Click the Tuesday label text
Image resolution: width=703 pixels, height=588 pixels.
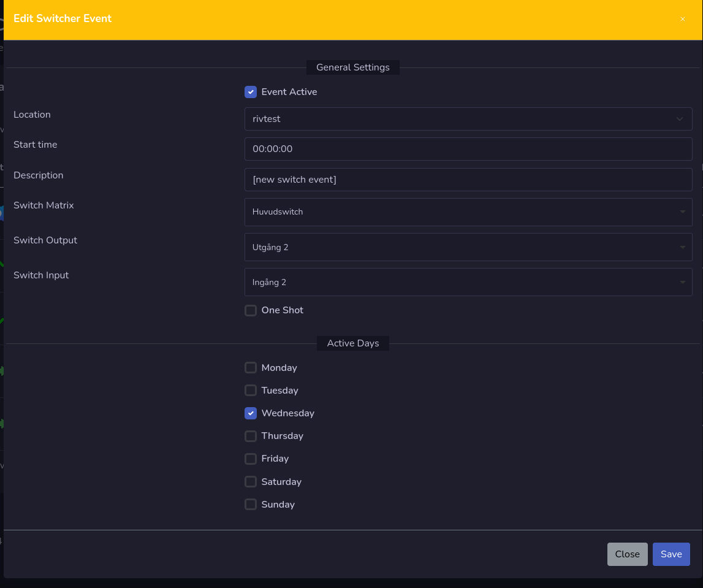(279, 391)
